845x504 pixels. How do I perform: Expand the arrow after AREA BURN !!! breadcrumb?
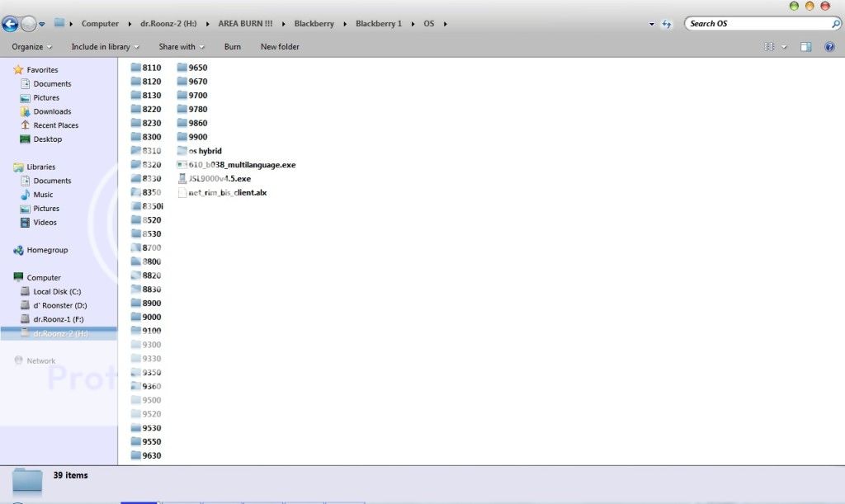[x=284, y=24]
